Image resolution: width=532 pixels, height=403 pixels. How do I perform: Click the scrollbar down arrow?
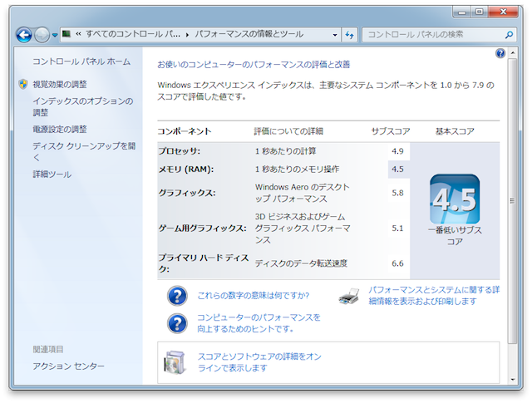(x=513, y=380)
